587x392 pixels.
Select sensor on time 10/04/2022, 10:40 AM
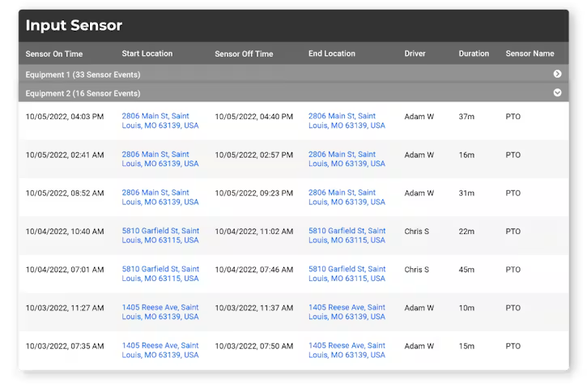tap(65, 232)
